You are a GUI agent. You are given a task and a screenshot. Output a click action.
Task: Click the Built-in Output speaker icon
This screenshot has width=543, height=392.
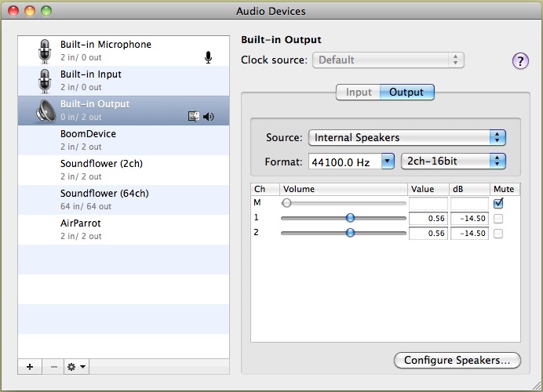(x=45, y=111)
